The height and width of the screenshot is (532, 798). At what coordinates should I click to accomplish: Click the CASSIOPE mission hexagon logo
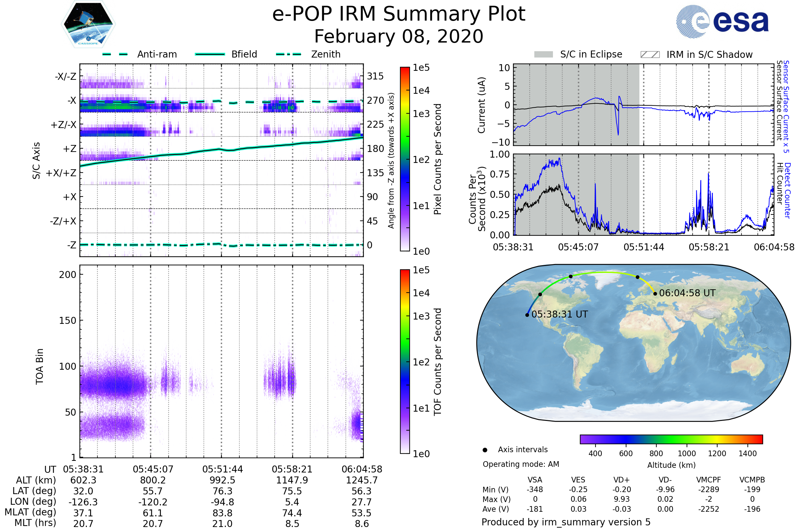tap(88, 24)
